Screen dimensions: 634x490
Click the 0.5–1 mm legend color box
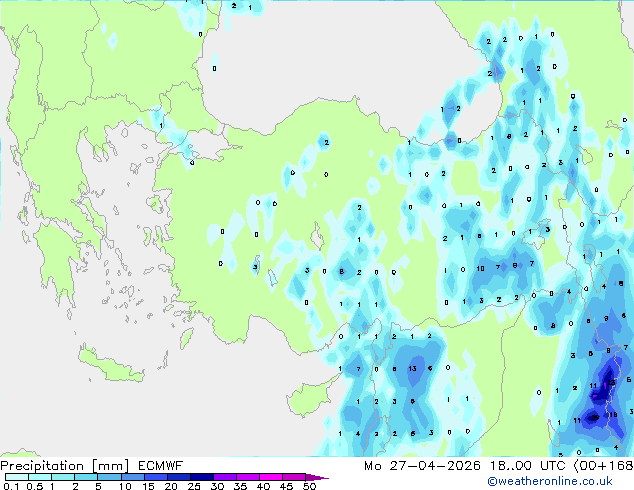40,477
